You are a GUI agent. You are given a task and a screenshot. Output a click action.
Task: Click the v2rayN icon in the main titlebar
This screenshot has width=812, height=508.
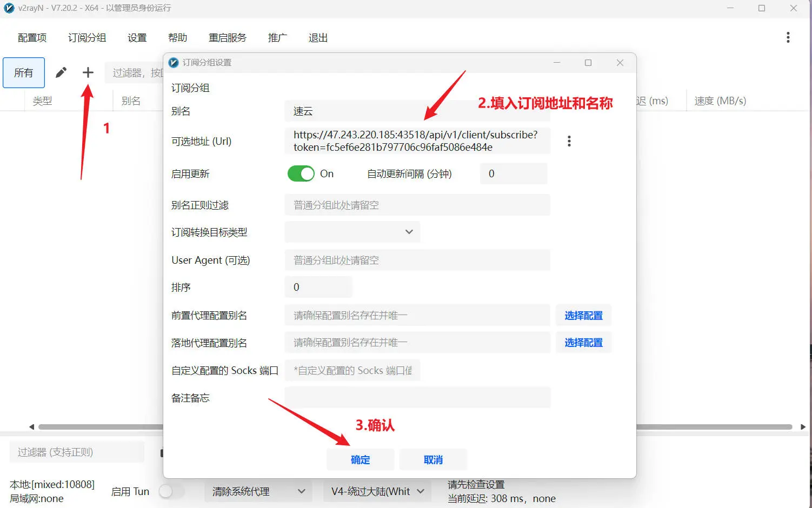click(x=8, y=8)
